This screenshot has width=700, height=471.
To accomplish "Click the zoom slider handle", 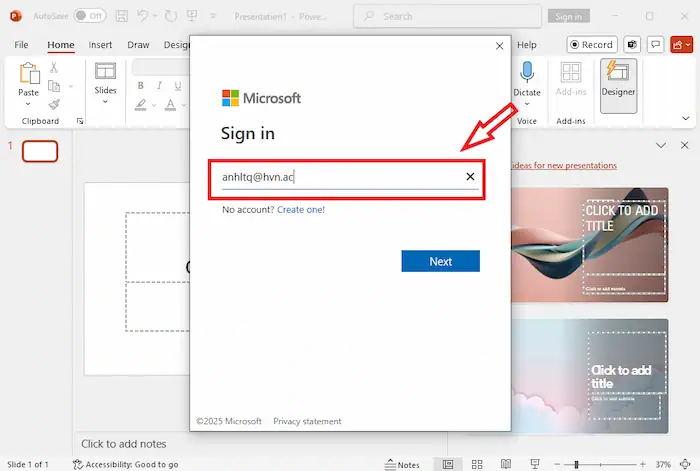I will pyautogui.click(x=576, y=464).
